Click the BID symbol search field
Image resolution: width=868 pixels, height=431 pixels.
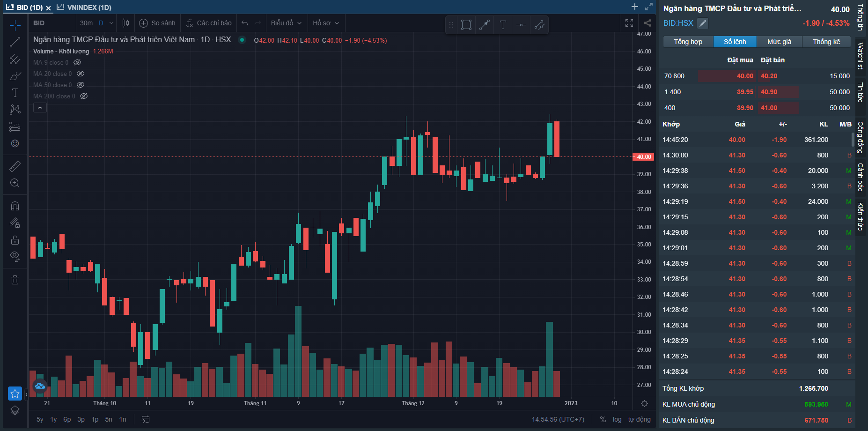pyautogui.click(x=51, y=23)
